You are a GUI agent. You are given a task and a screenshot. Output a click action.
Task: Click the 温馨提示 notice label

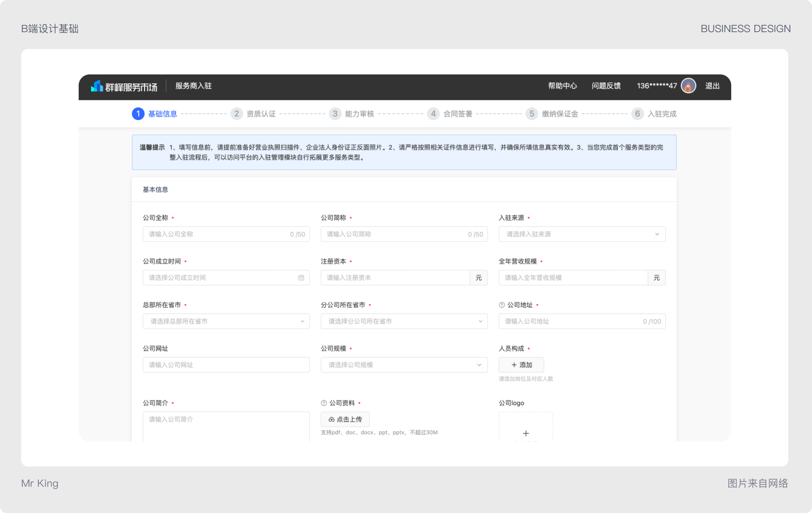(x=152, y=148)
